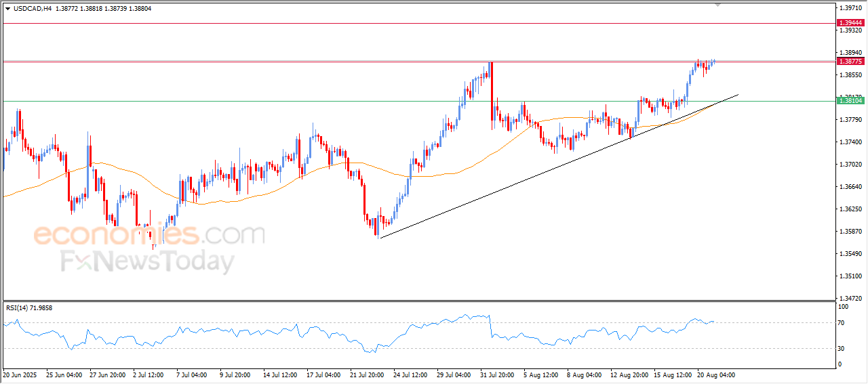Click the 21 Jul 20:00 date label
868x384 pixels.
coord(367,375)
